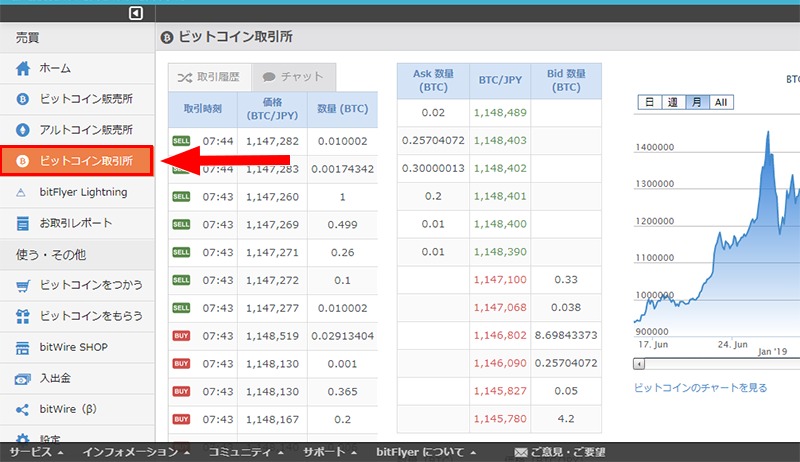The width and height of the screenshot is (800, 462).
Task: Click the ビットコインをもらう gift icon
Action: pos(22,317)
